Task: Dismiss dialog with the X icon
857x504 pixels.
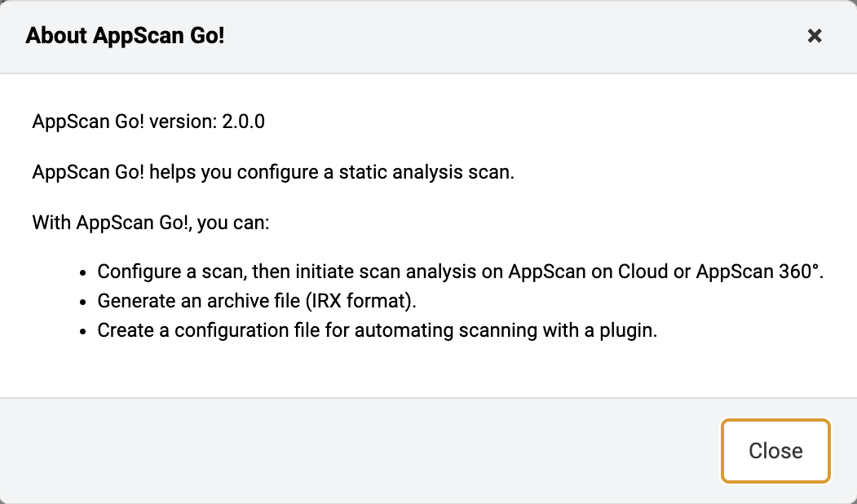Action: coord(814,36)
